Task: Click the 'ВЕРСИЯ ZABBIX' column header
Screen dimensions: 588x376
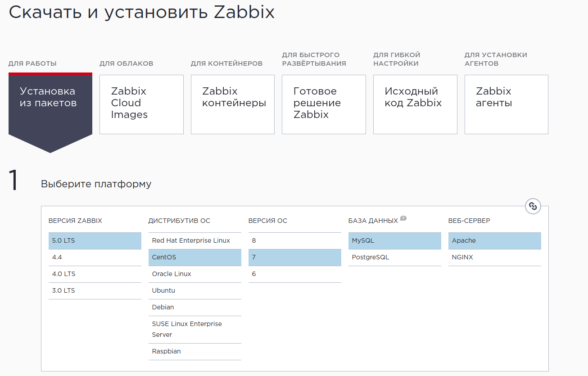Action: click(75, 221)
